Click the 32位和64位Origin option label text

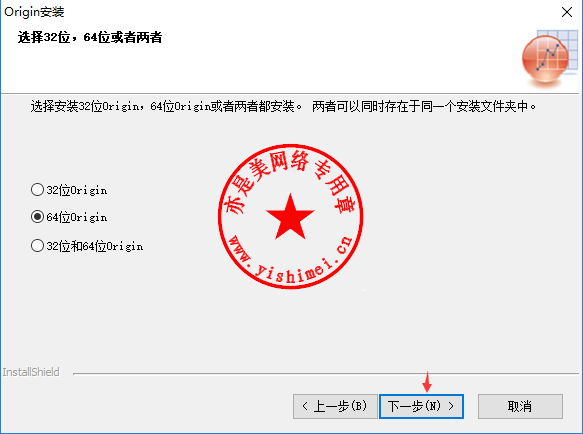[x=95, y=246]
